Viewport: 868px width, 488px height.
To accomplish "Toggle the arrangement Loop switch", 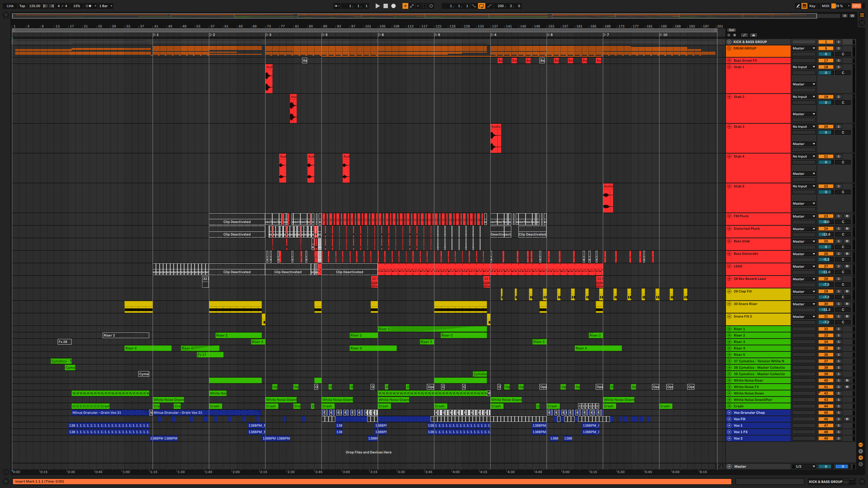I will (481, 6).
